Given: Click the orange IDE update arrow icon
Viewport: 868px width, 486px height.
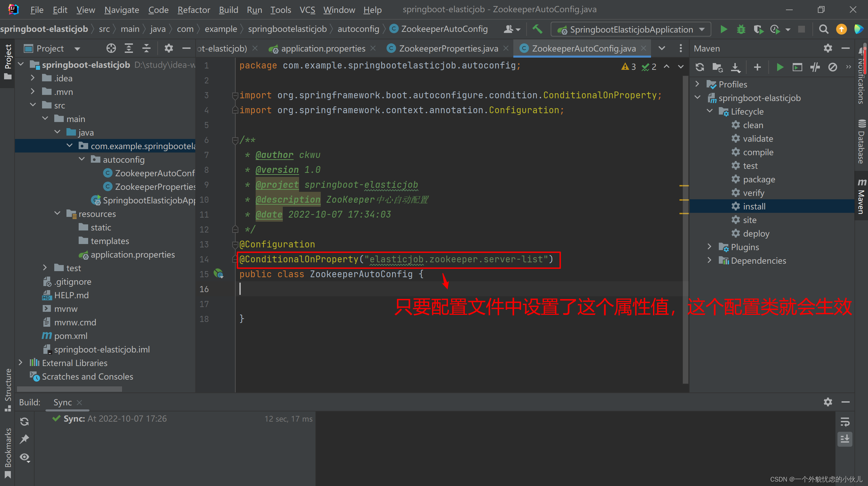Looking at the screenshot, I should (x=841, y=29).
